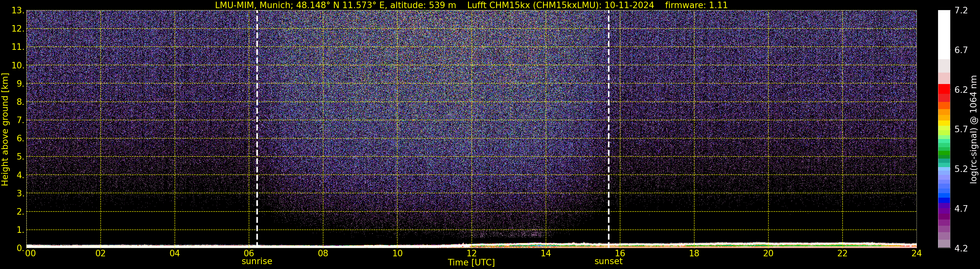Click the colorbar value '4.7'
This screenshot has width=980, height=269.
coord(961,209)
